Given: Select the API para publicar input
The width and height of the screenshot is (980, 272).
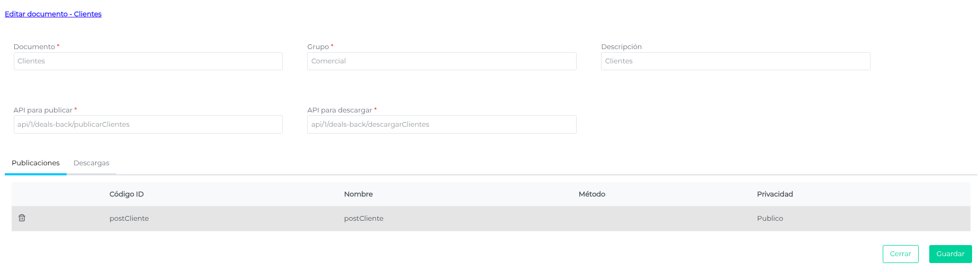Looking at the screenshot, I should (148, 125).
